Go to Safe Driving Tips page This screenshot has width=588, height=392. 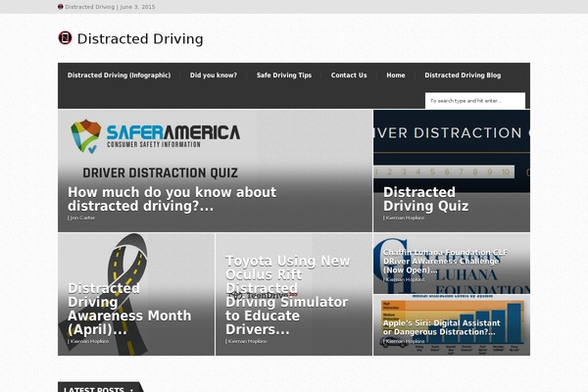284,75
